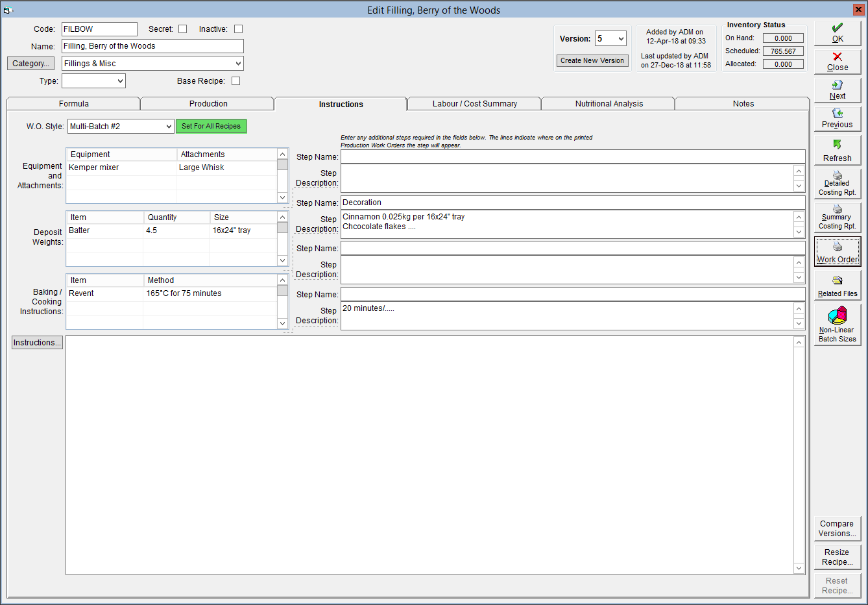Click the Attachments column header

(226, 154)
